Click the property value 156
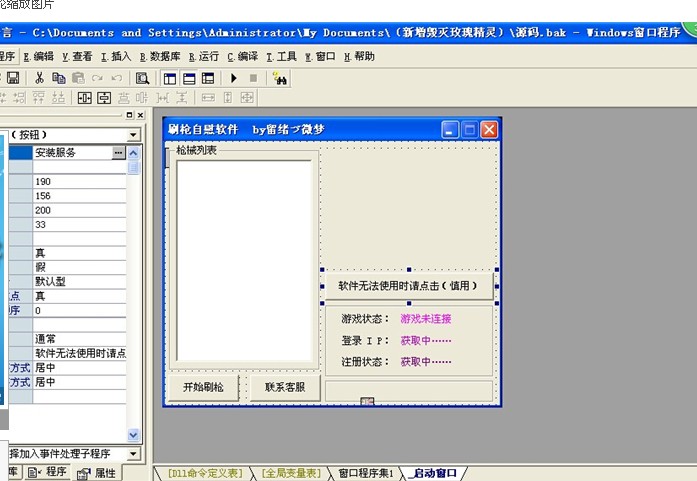Image resolution: width=697 pixels, height=481 pixels. [x=80, y=196]
